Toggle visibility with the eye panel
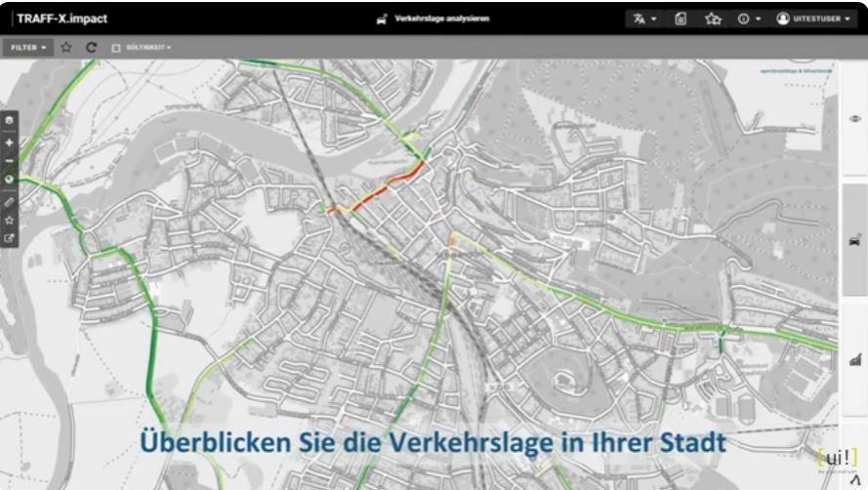This screenshot has width=868, height=490. (854, 118)
